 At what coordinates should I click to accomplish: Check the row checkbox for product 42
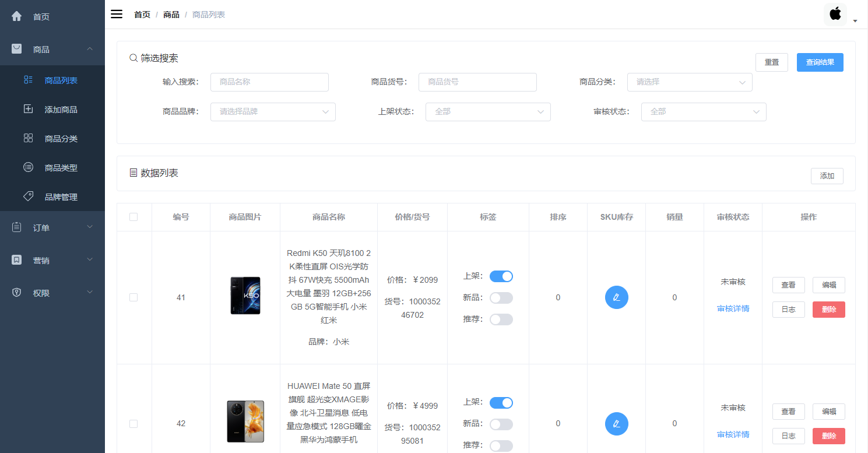point(133,424)
